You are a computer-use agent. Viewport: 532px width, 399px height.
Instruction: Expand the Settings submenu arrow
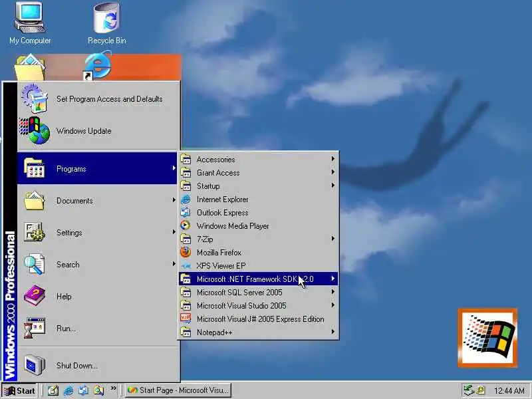[x=174, y=231]
